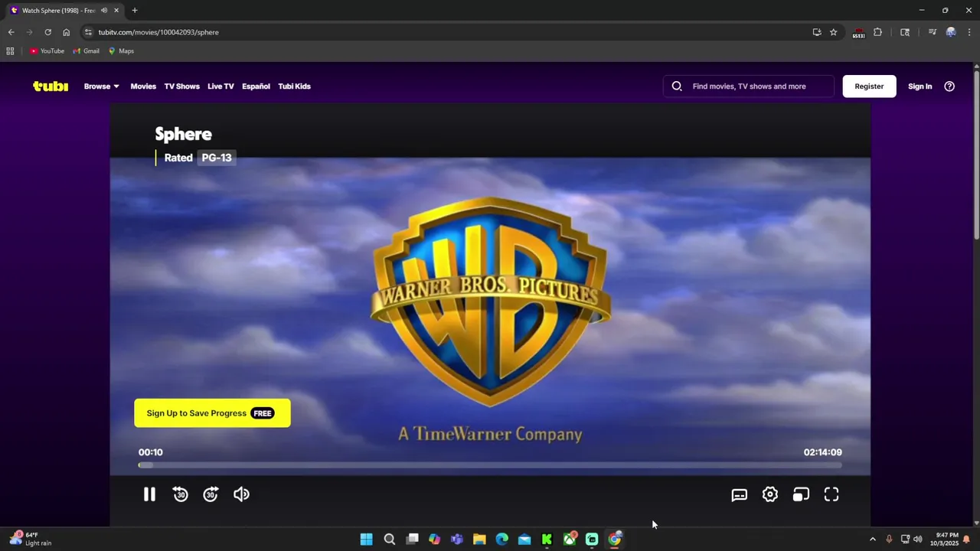Open the taskbar clock and date
This screenshot has height=551, width=980.
(x=944, y=540)
